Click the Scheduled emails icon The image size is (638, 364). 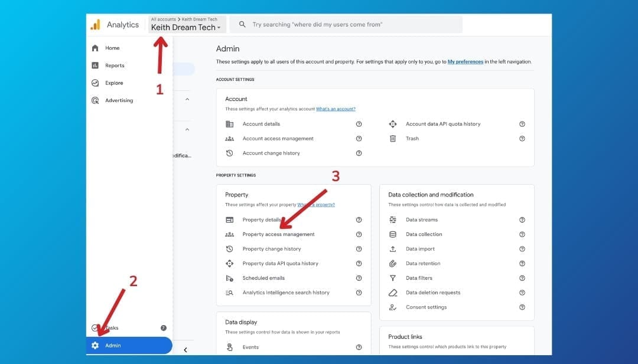229,278
